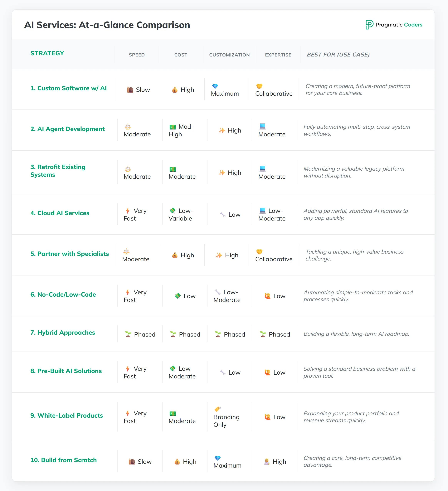This screenshot has height=491, width=448.
Task: Click the diamond icon in the Build from Scratch row
Action: pos(217,458)
